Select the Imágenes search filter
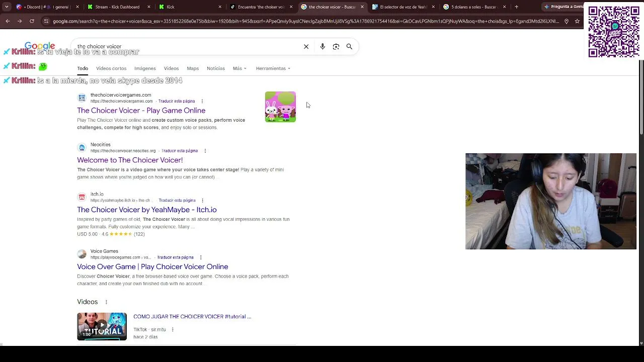The image size is (644, 362). pos(145,69)
